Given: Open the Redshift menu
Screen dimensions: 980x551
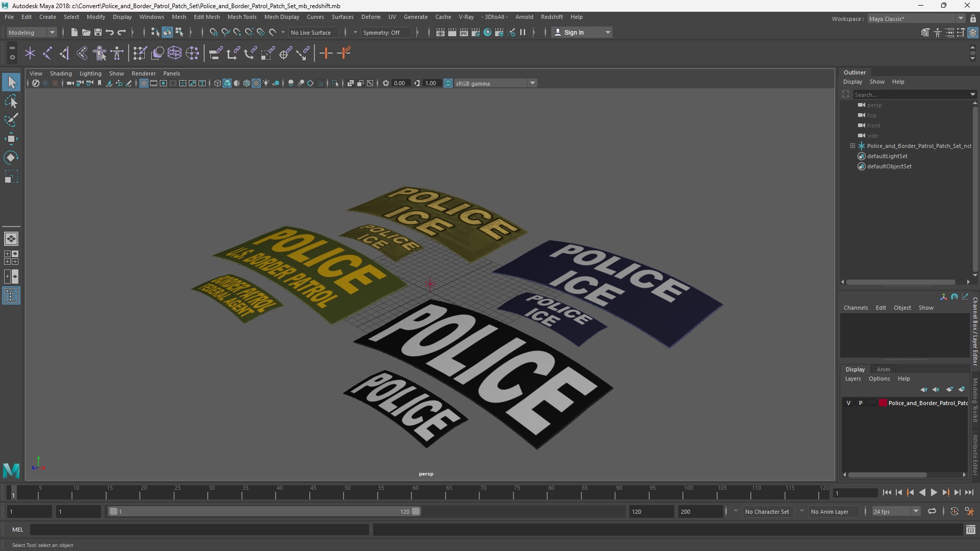Looking at the screenshot, I should point(552,17).
